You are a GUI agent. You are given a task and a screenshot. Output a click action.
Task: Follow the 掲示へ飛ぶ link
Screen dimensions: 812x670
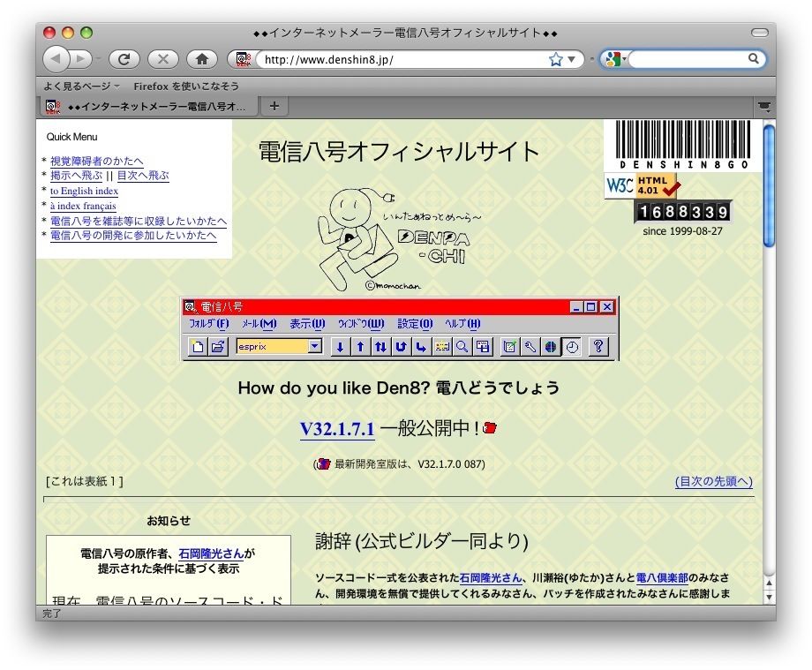pos(76,176)
